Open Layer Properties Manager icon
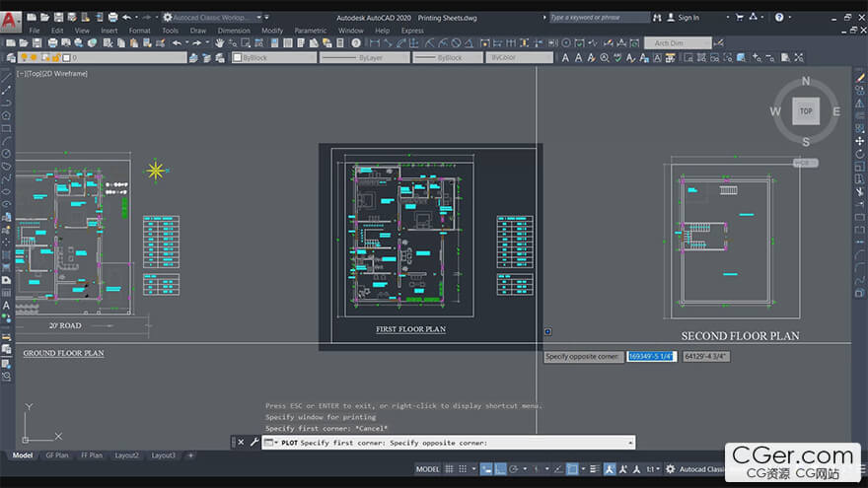Screen dimensions: 868x488 pos(11,57)
